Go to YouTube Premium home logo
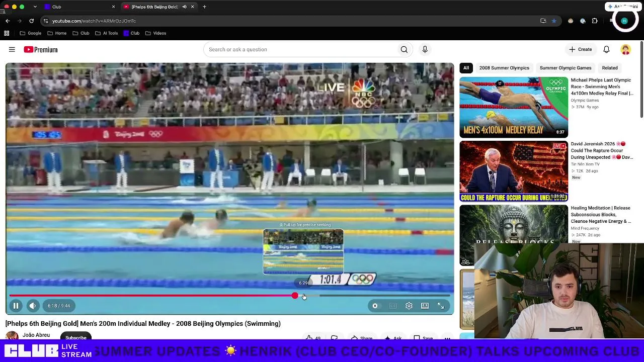Screen dimensions: 644x362 (41, 50)
